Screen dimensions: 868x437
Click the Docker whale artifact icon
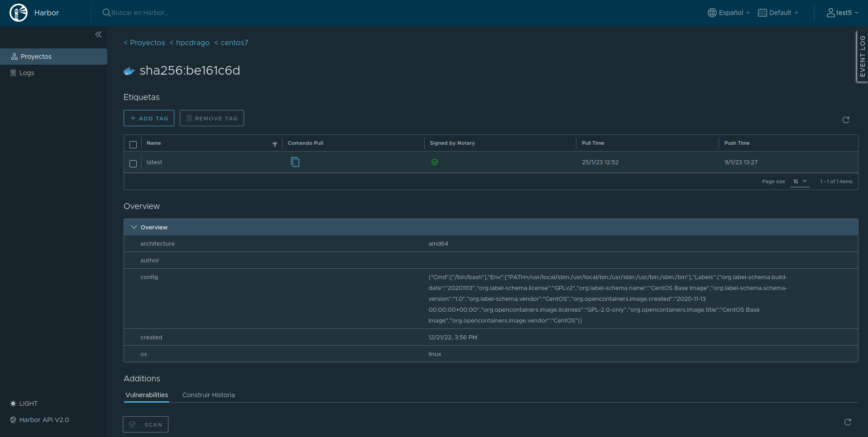(x=129, y=71)
